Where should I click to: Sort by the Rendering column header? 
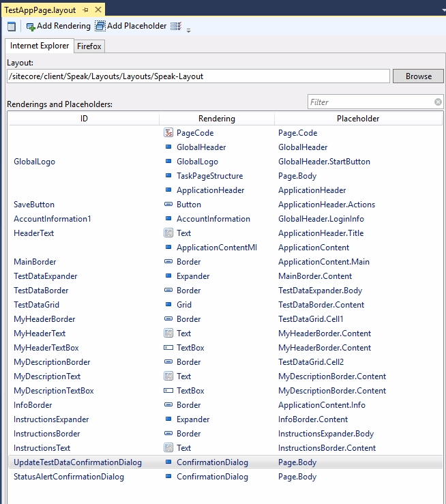coord(217,119)
